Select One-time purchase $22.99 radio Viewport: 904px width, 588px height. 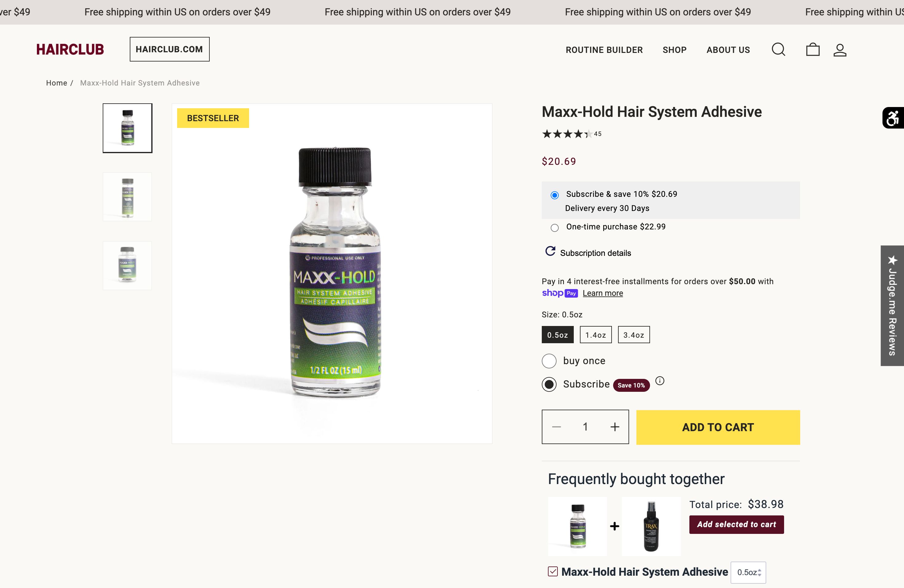[555, 228]
